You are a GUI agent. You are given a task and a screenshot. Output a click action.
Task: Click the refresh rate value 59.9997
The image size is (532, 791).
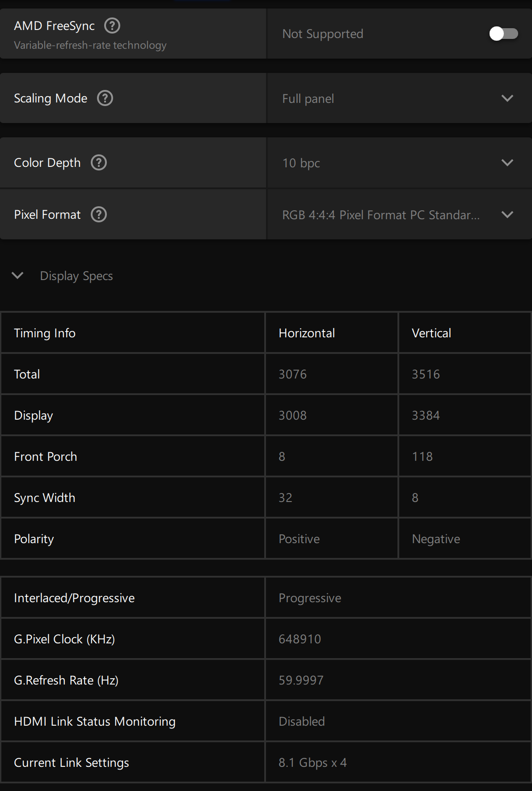pos(301,680)
